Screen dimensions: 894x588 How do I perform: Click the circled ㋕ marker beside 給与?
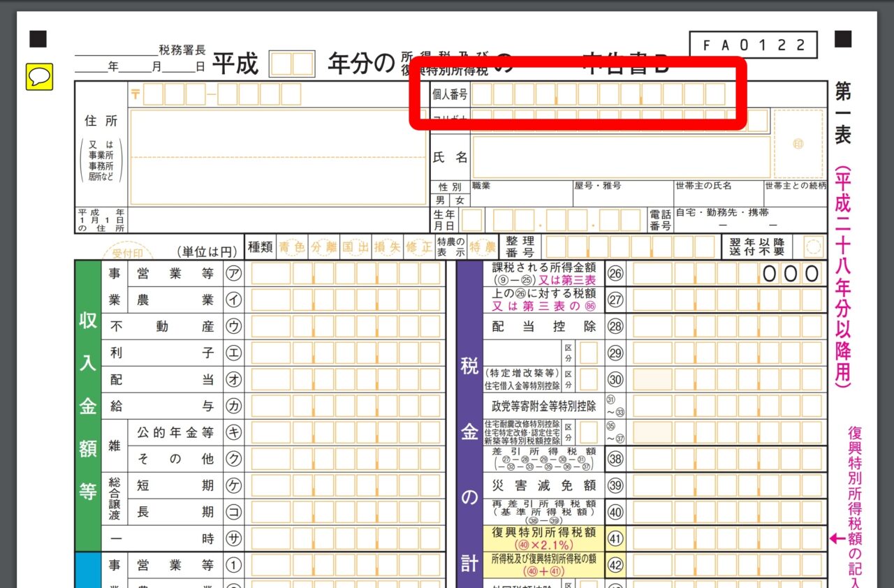click(233, 406)
